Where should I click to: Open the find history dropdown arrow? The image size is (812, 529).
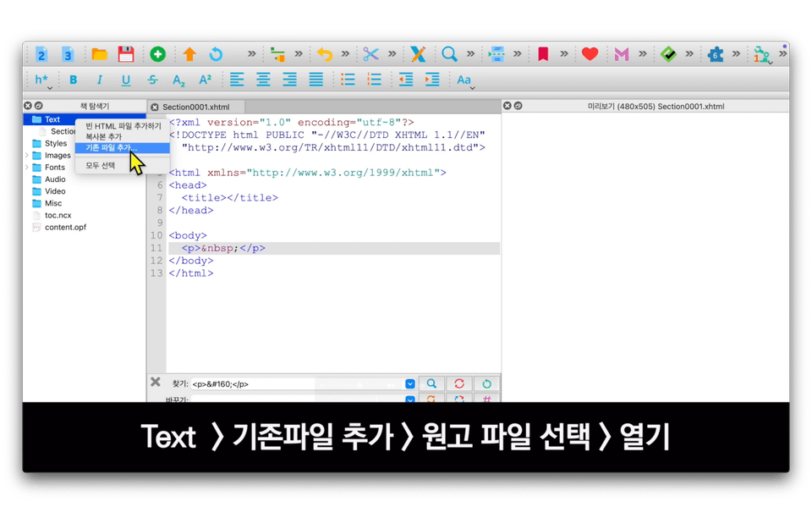[409, 384]
